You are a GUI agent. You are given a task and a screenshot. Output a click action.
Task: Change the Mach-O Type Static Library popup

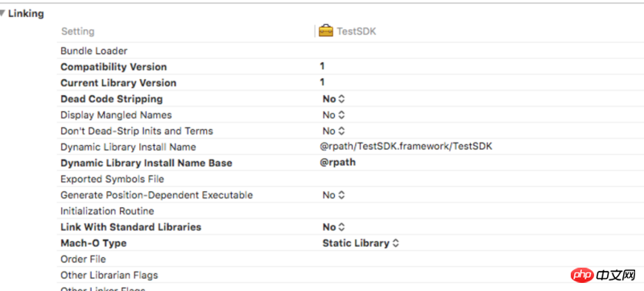point(361,243)
